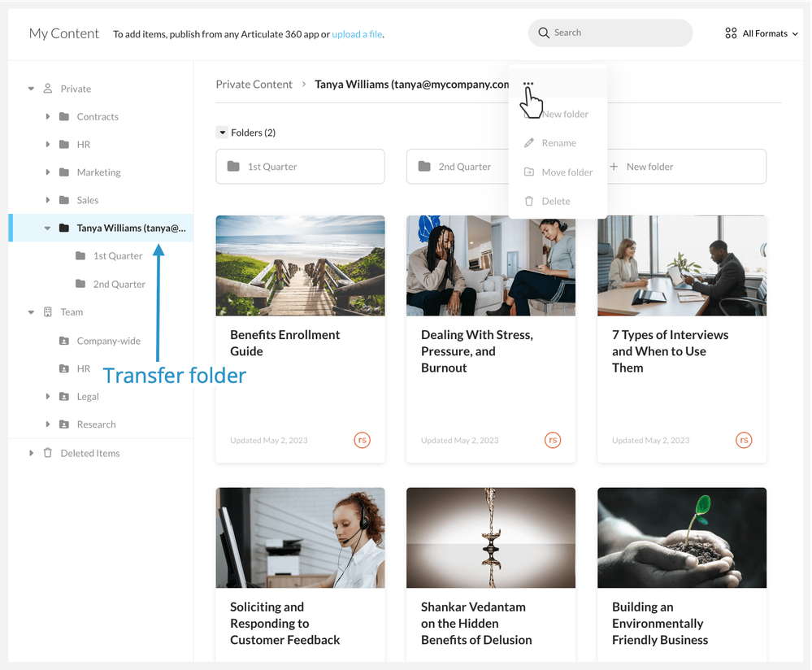The image size is (812, 670).
Task: Collapse the Private tree section
Action: click(x=31, y=89)
